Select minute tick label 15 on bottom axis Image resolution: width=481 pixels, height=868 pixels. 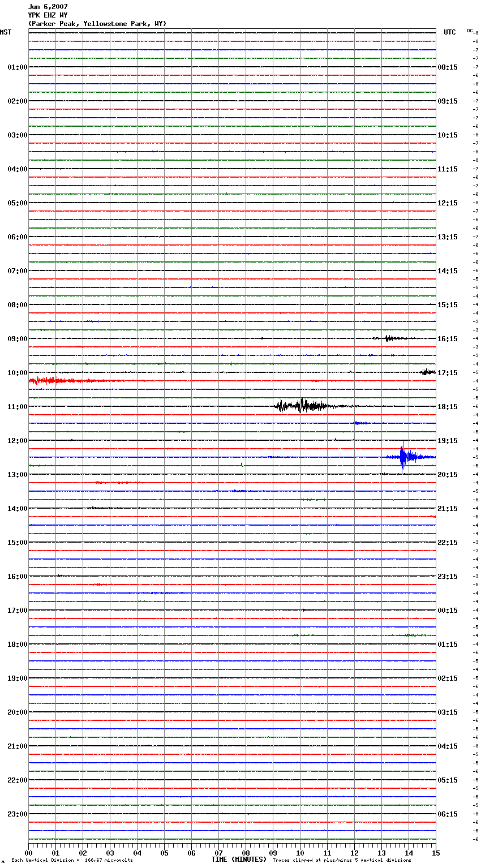point(436,853)
